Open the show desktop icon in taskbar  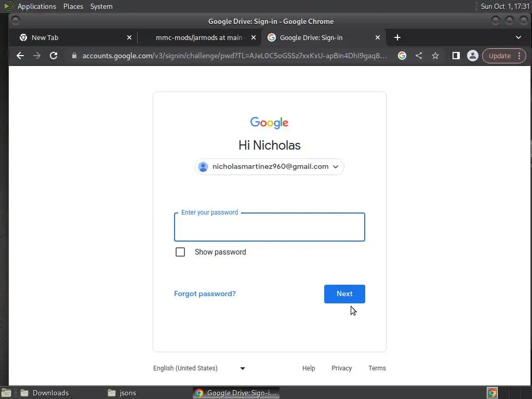tap(6, 393)
